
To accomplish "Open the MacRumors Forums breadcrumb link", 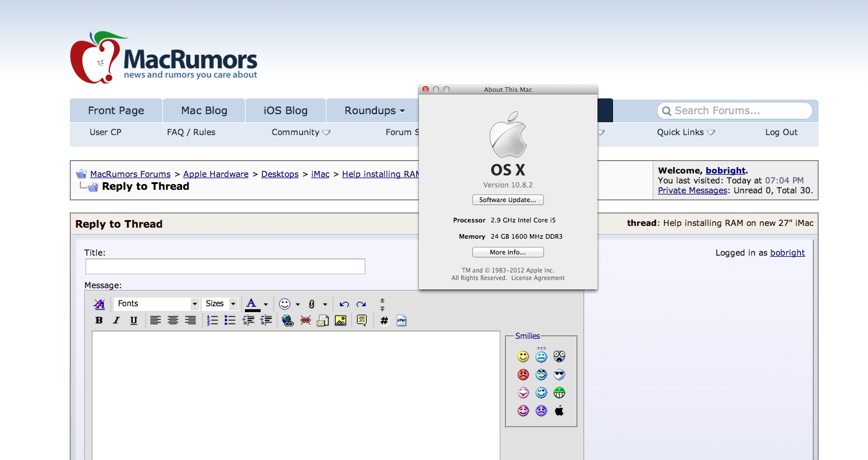I will tap(130, 174).
